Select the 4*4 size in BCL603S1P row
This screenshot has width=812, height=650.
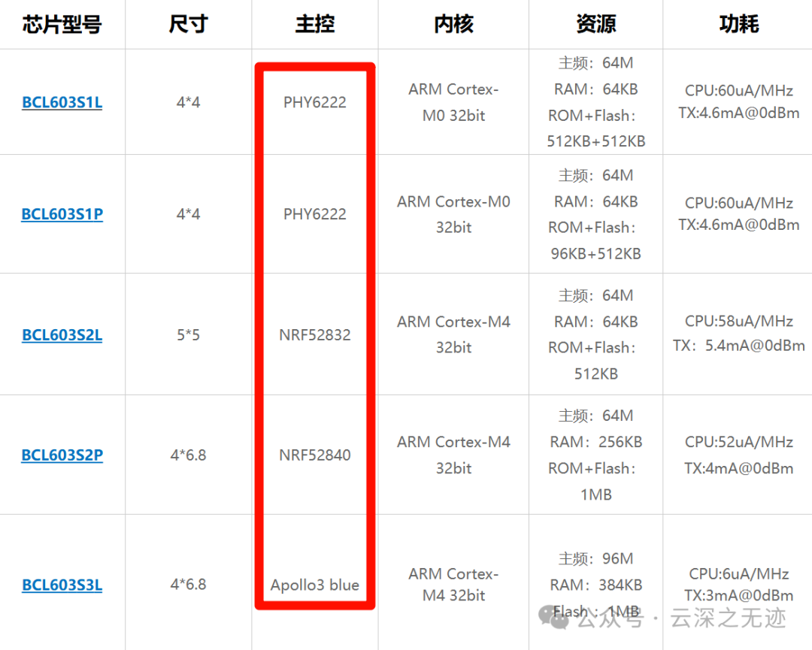(189, 214)
